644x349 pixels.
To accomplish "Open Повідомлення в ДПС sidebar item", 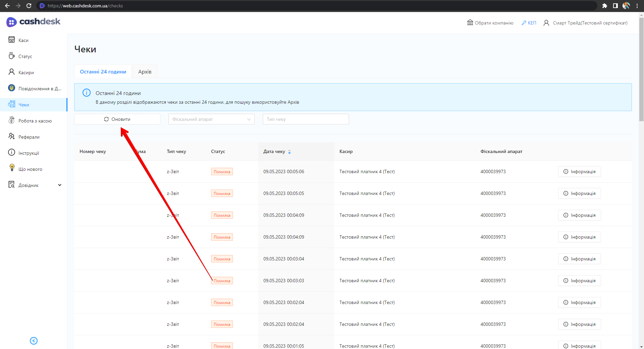I will [x=39, y=89].
